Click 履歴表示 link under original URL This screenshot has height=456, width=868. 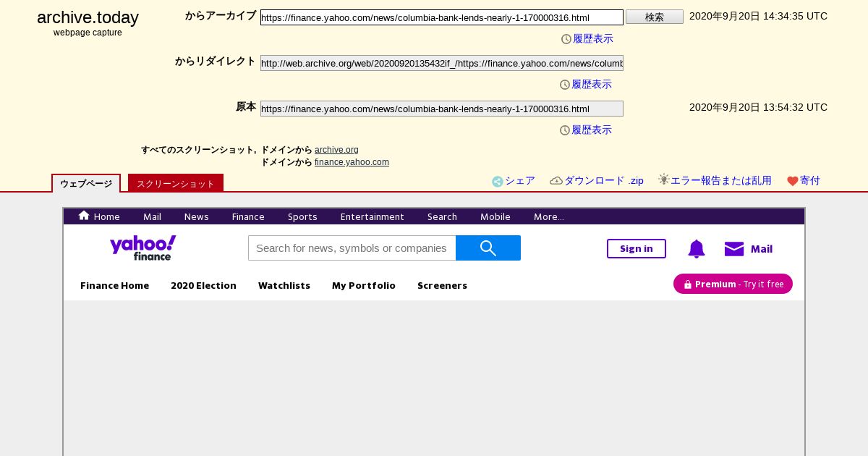(x=592, y=130)
